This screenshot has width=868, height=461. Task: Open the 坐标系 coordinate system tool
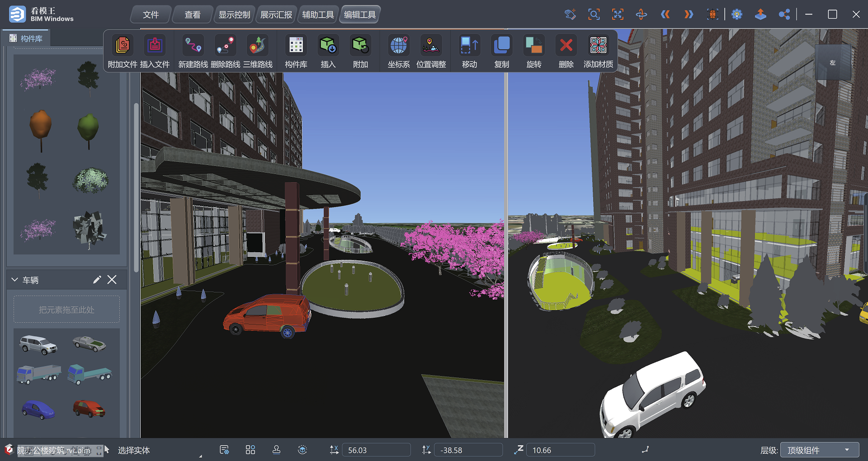click(398, 46)
